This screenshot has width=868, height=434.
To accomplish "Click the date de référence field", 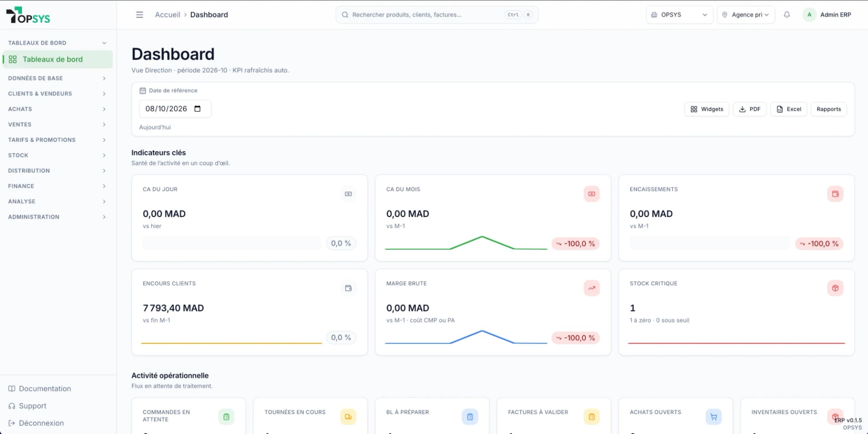I will pyautogui.click(x=175, y=109).
